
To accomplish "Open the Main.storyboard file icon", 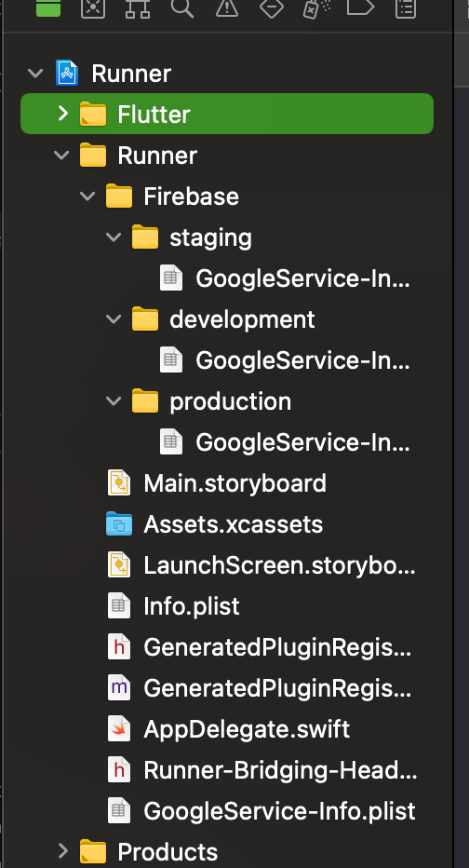I will click(119, 482).
